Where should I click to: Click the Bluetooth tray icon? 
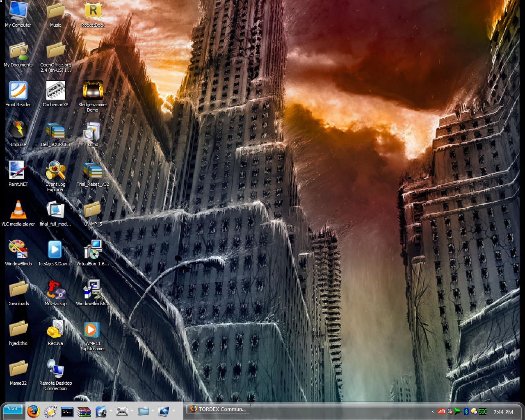point(466,411)
